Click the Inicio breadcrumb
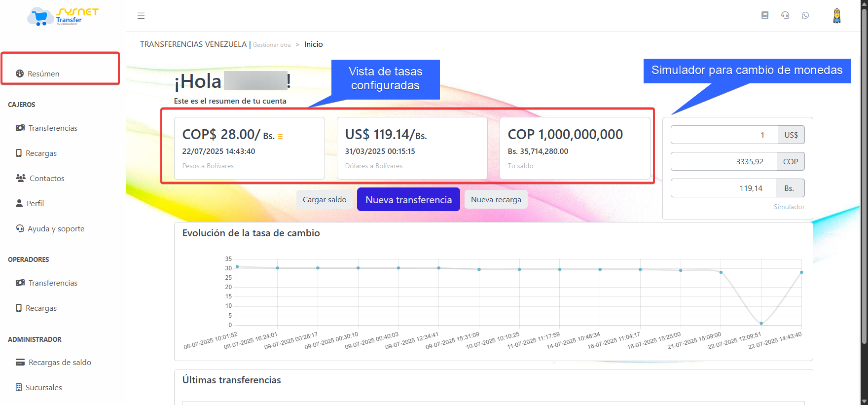Viewport: 868px width, 405px height. 313,44
